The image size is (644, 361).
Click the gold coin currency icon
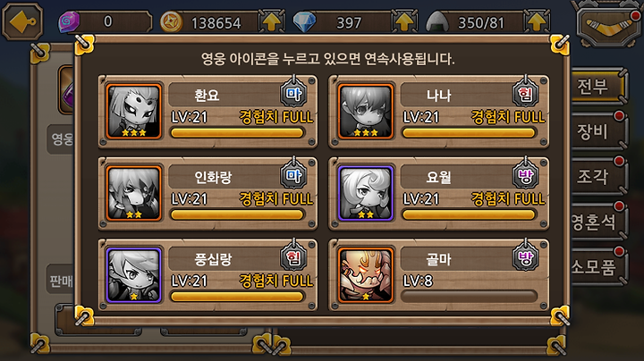tap(171, 21)
